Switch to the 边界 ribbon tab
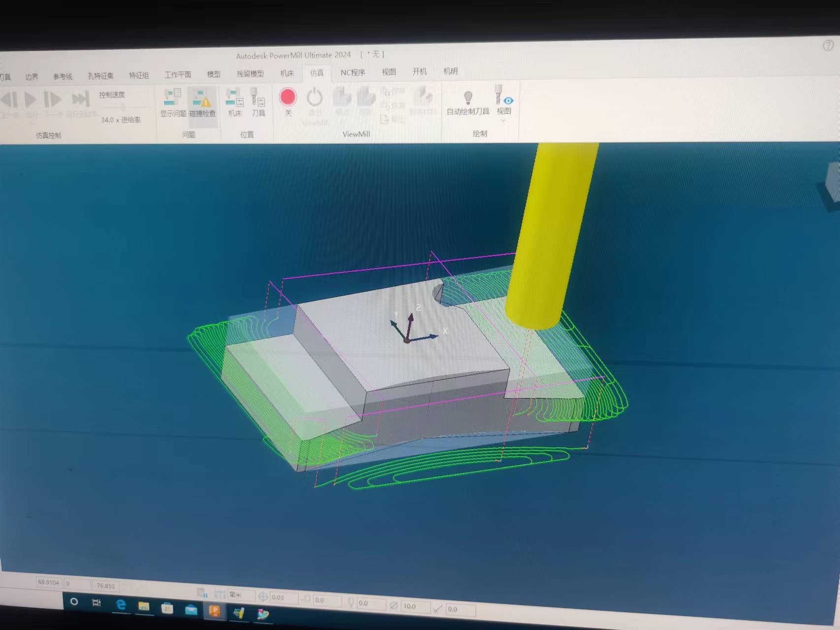Screen dimensions: 840x630 tap(32, 77)
